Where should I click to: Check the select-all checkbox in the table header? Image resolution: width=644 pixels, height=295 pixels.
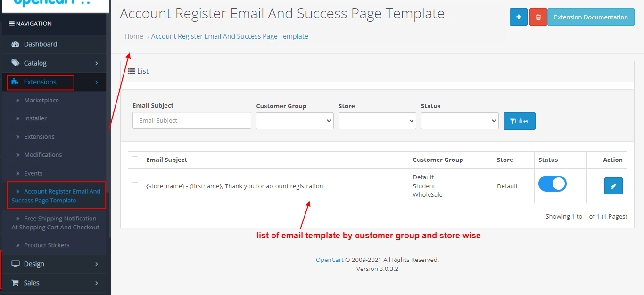[x=135, y=160]
